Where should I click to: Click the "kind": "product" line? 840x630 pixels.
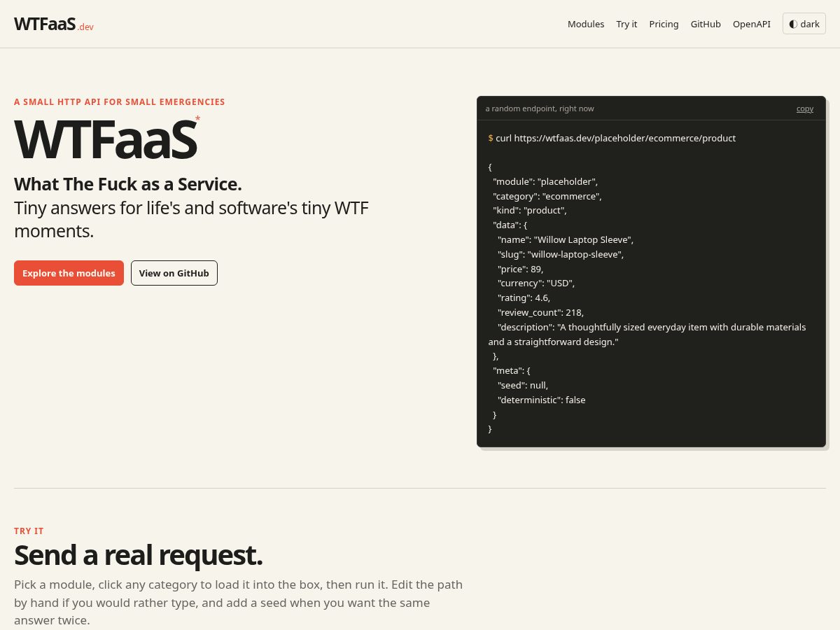(x=530, y=210)
